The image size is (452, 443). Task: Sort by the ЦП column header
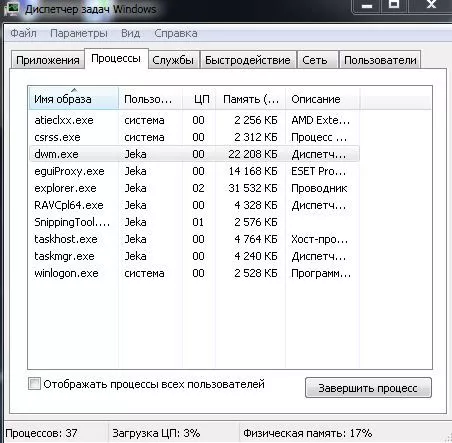(x=199, y=98)
